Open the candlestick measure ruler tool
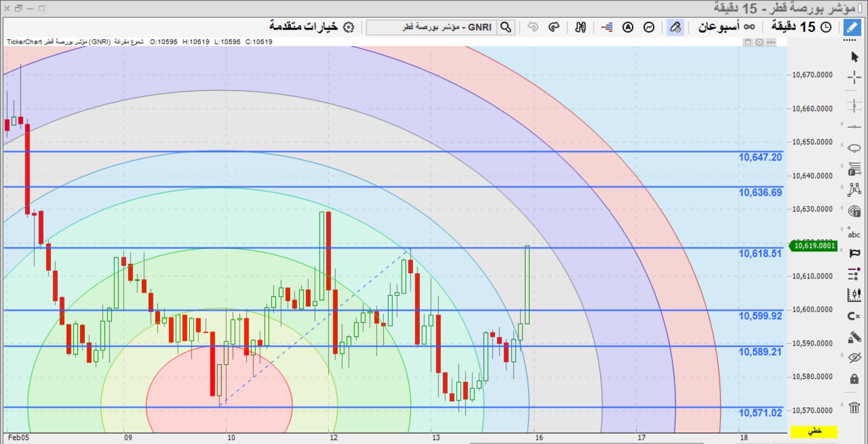 pyautogui.click(x=854, y=295)
